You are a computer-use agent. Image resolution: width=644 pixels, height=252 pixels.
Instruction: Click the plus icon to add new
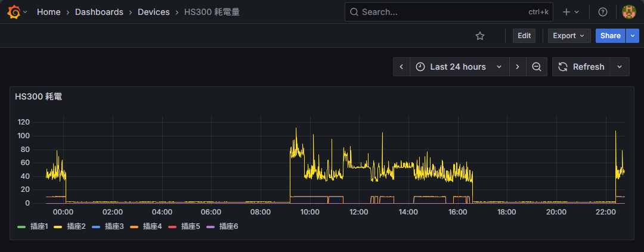tap(566, 12)
